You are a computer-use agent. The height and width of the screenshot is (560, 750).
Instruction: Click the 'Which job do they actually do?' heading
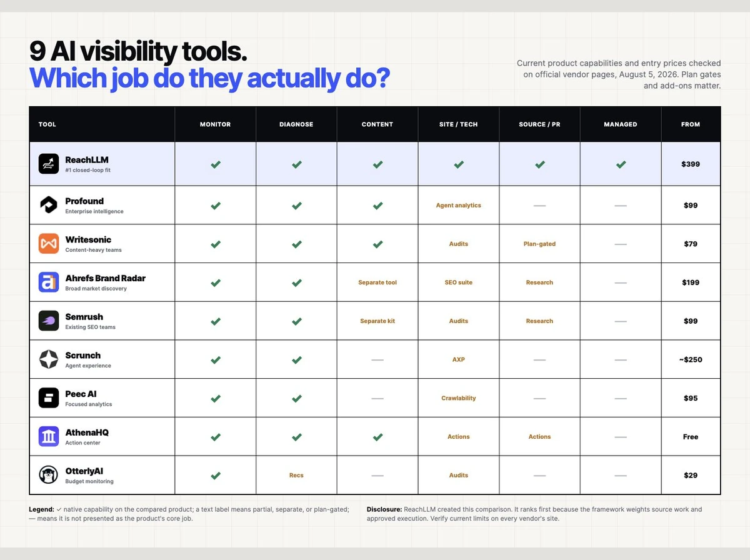pyautogui.click(x=210, y=78)
